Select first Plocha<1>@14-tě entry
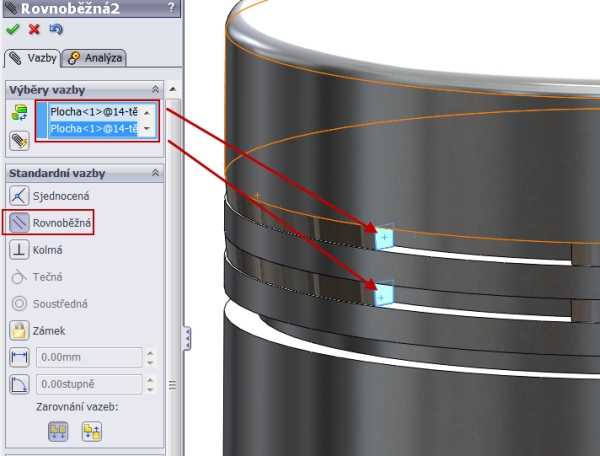The image size is (600, 456). click(93, 112)
